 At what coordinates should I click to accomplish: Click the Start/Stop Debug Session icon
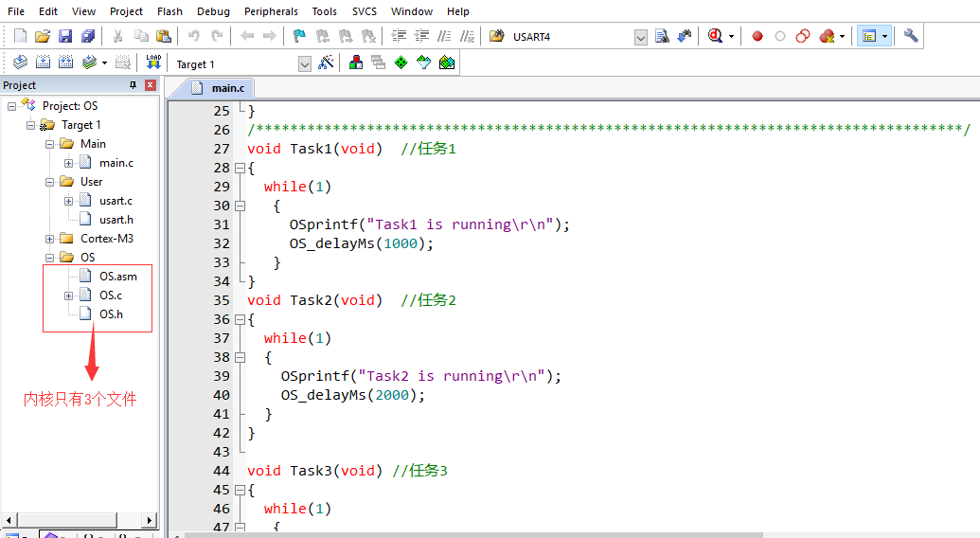pyautogui.click(x=716, y=36)
